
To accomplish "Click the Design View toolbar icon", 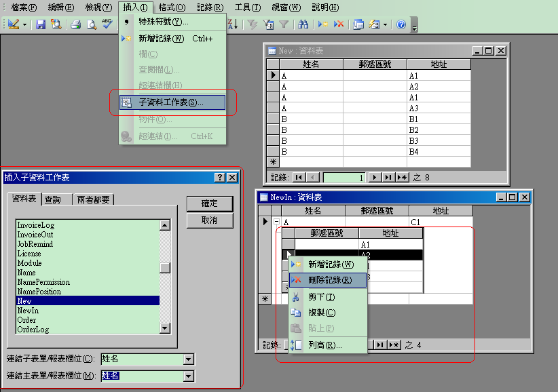I will (13, 24).
